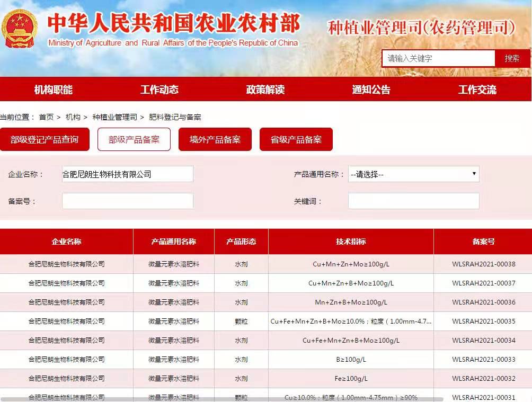Open the 通知公告 menu
Image resolution: width=532 pixels, height=402 pixels.
371,90
